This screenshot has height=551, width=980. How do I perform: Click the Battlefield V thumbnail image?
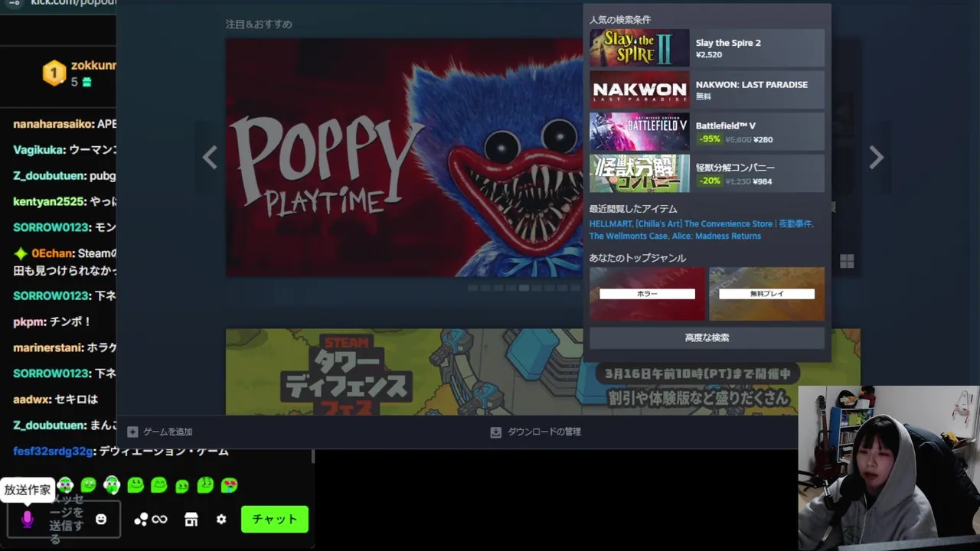click(639, 131)
